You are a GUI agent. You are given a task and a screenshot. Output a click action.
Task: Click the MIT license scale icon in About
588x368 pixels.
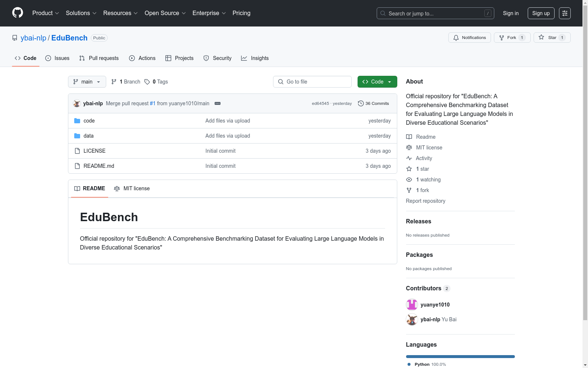click(x=409, y=148)
